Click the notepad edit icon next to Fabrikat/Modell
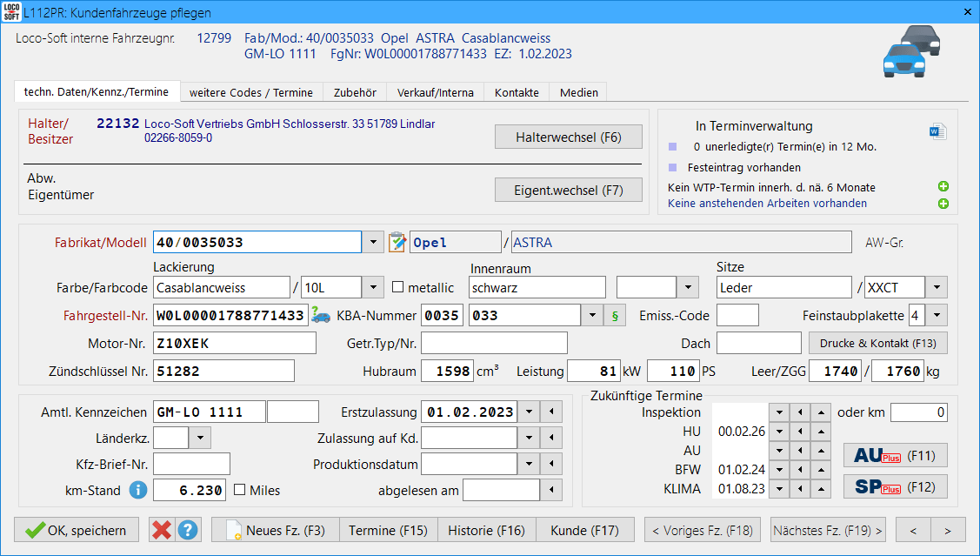This screenshot has width=980, height=556. (x=397, y=242)
